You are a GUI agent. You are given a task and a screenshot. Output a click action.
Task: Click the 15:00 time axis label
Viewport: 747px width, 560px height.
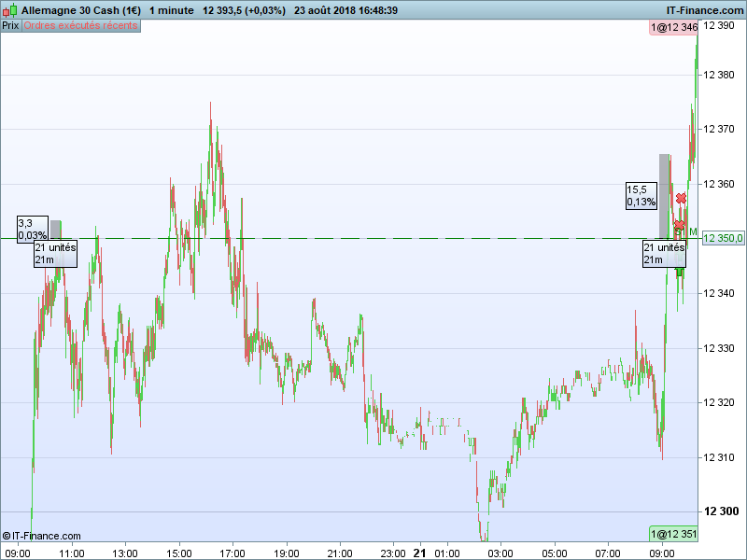pos(179,553)
